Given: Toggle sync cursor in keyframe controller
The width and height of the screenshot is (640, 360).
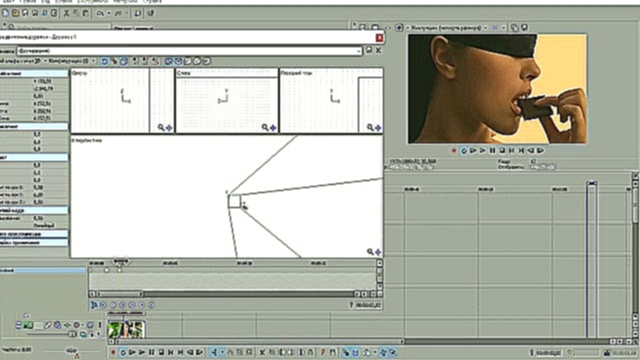Looking at the screenshot, I should pos(94,305).
